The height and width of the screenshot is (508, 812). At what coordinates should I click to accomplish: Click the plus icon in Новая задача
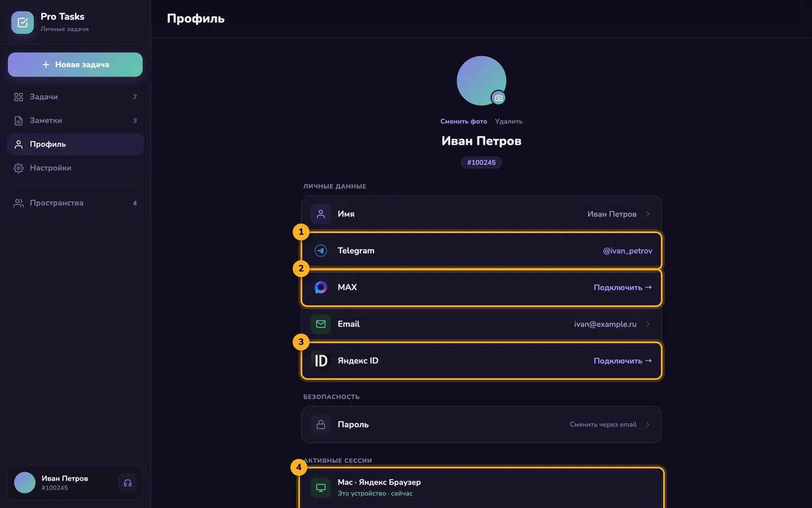point(46,65)
